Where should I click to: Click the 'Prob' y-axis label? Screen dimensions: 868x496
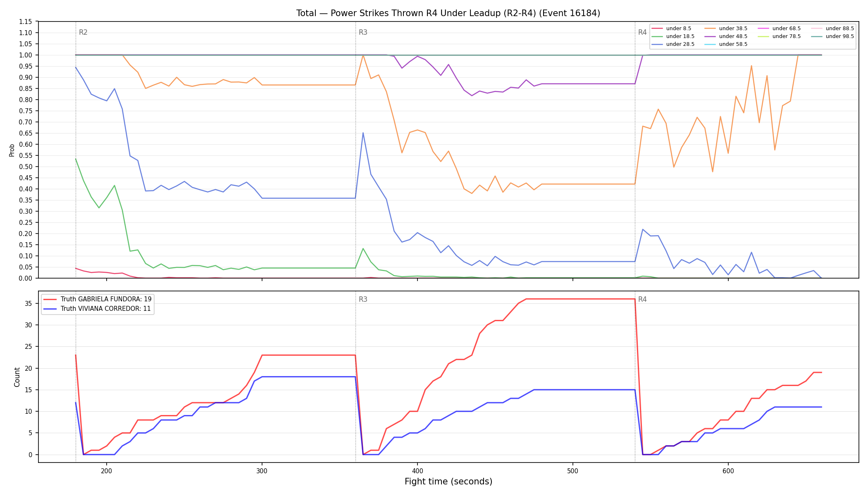(x=12, y=150)
